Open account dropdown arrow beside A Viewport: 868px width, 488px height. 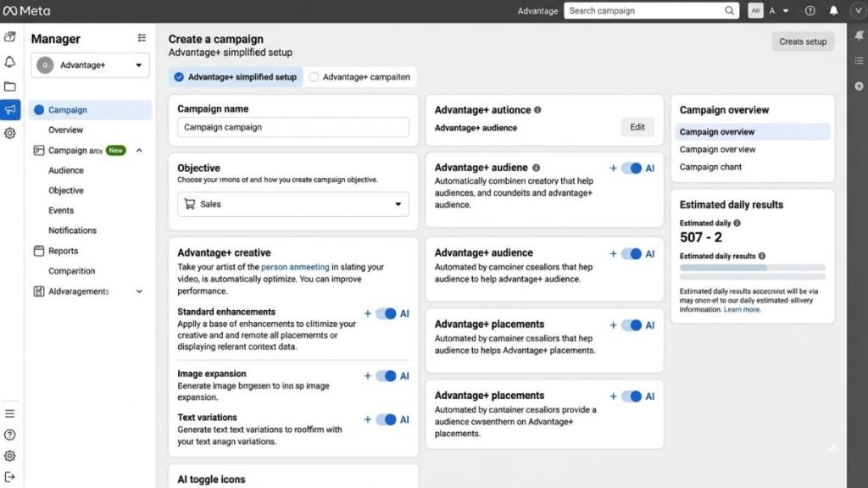pyautogui.click(x=786, y=10)
